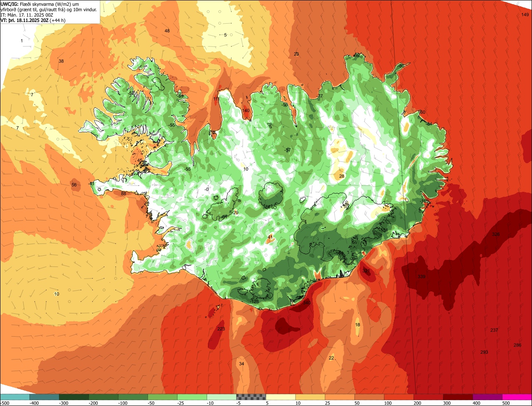Select the red 200 to 300 legend swatch

coord(428,397)
